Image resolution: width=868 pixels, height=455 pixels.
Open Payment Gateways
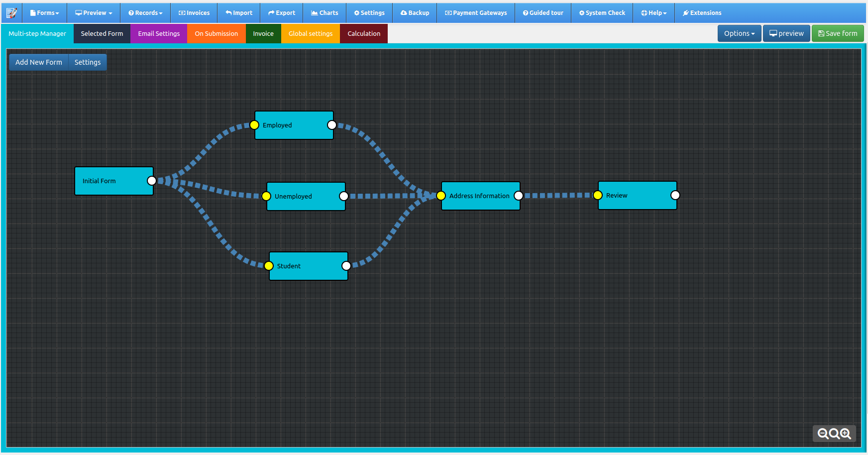pos(476,13)
